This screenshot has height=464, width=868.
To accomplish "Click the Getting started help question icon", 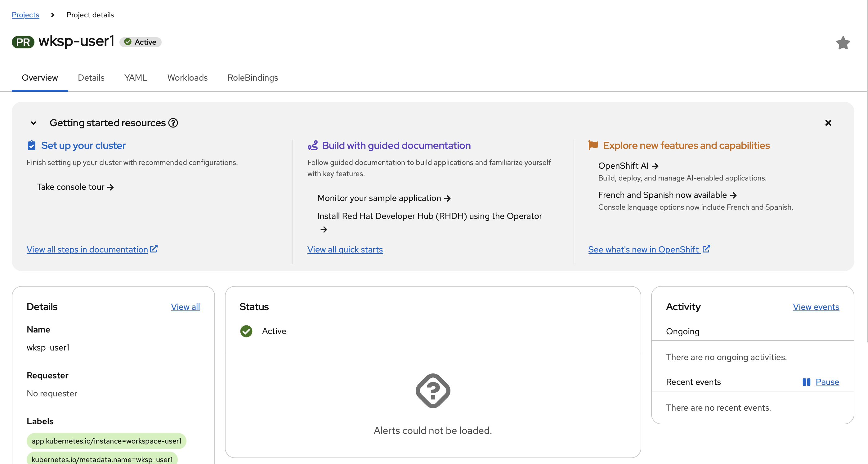I will [x=173, y=123].
